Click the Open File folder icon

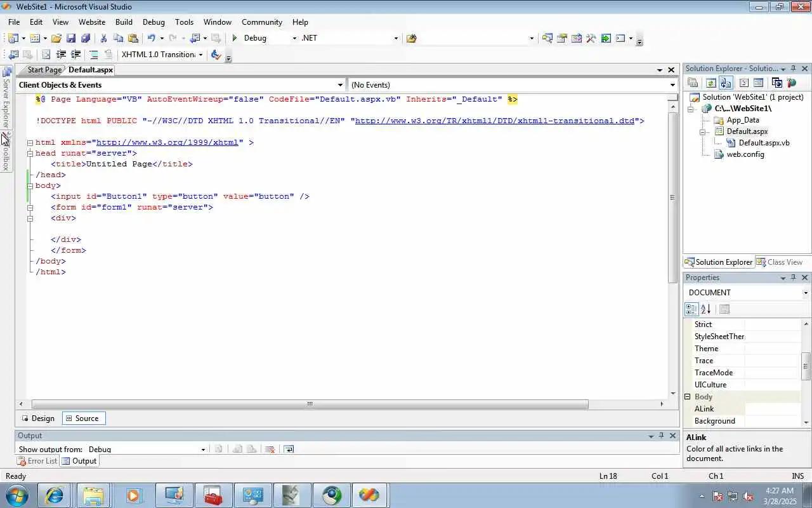pos(56,38)
